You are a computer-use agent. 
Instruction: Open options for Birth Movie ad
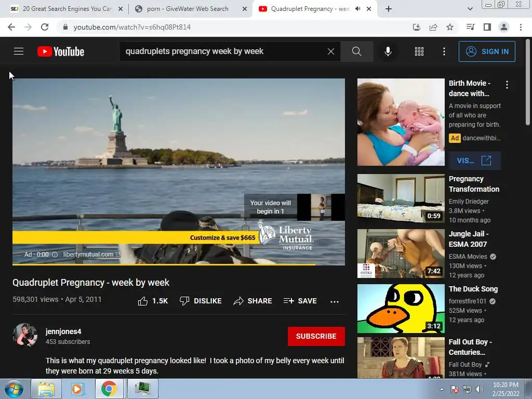(507, 85)
